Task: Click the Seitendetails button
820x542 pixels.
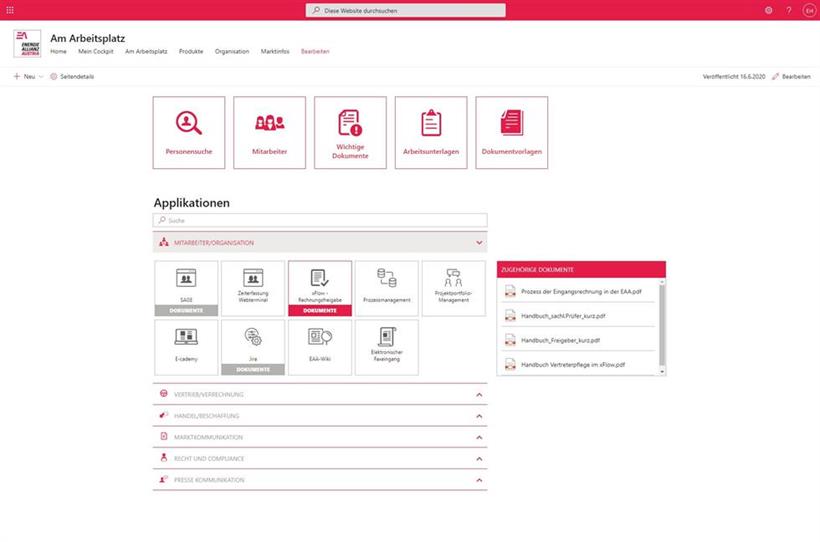Action: click(x=72, y=76)
